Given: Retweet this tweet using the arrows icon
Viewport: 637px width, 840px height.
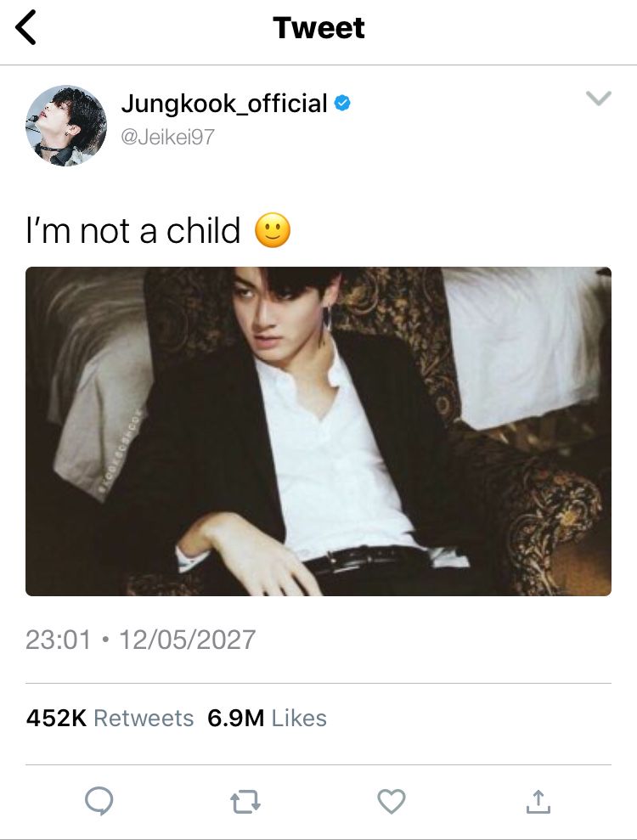Looking at the screenshot, I should click(x=245, y=800).
